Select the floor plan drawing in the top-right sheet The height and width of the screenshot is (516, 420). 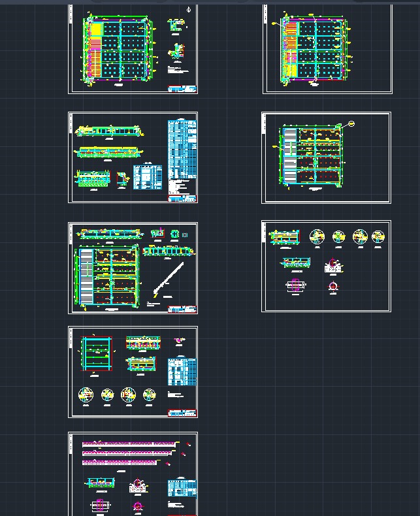315,48
